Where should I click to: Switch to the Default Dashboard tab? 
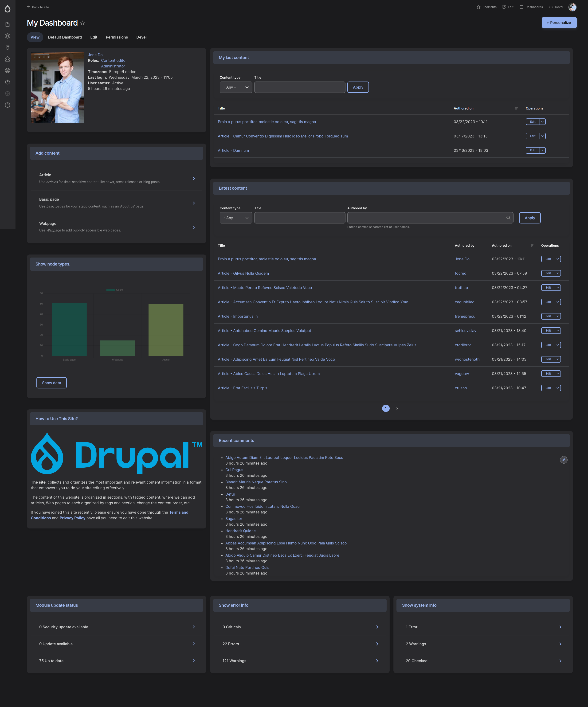coord(65,37)
